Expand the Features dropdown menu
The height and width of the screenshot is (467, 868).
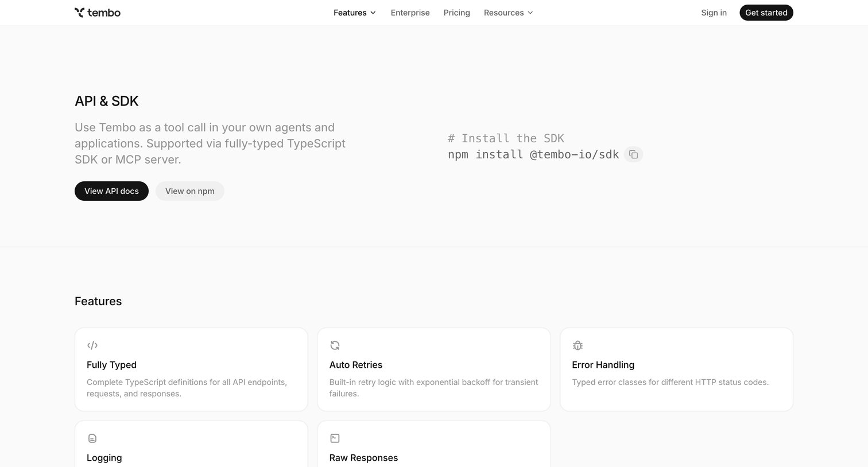355,13
